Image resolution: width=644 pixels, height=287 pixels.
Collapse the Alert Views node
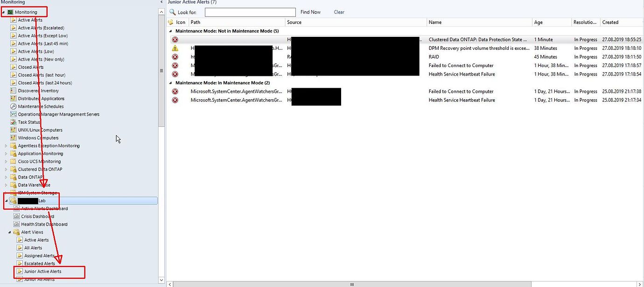[9, 232]
